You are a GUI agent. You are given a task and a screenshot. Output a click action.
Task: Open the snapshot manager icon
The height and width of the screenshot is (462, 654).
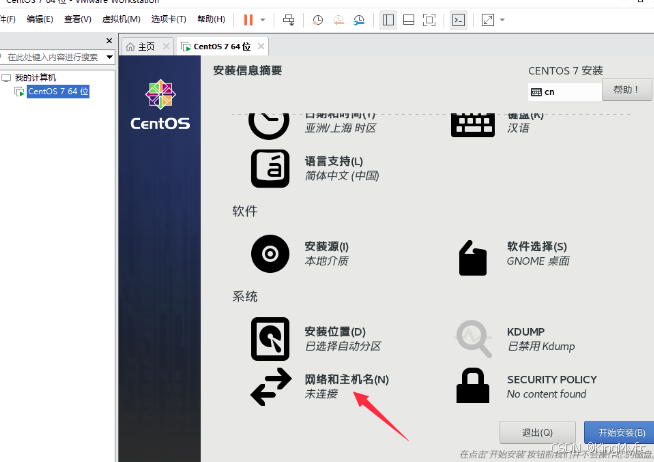(359, 20)
